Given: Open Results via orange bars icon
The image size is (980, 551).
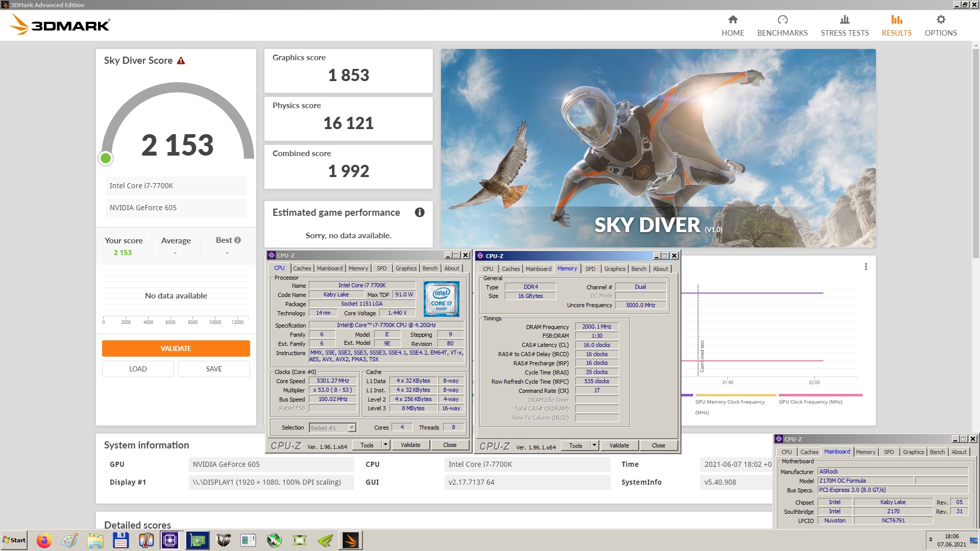Looking at the screenshot, I should click(896, 19).
